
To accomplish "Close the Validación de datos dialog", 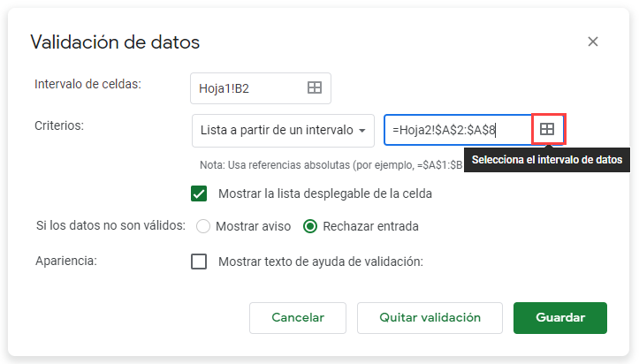I will tap(592, 42).
